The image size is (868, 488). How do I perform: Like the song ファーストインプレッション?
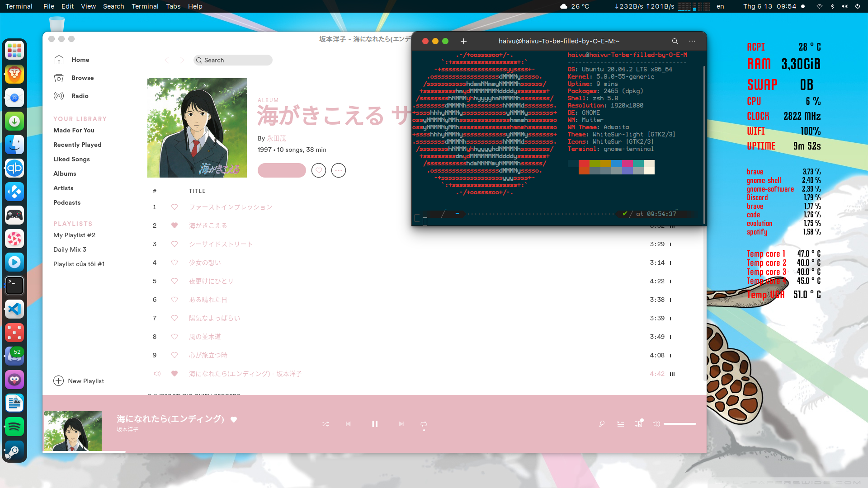pyautogui.click(x=175, y=207)
